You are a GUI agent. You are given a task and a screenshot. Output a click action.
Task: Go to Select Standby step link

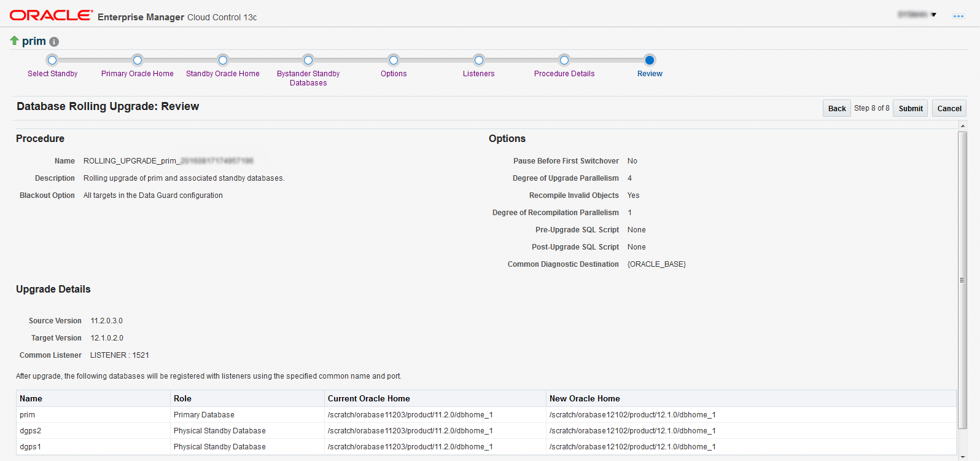click(x=52, y=74)
